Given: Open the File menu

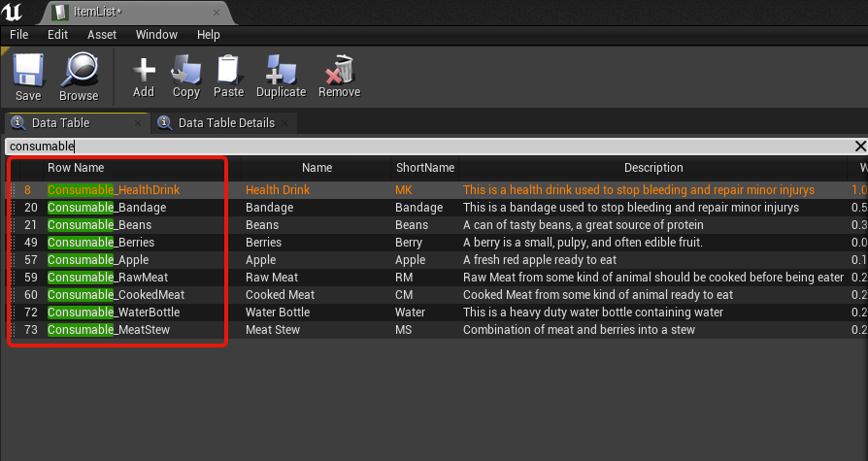Looking at the screenshot, I should coord(18,35).
